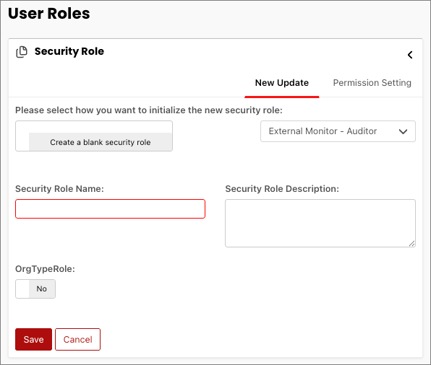Screen dimensions: 431x365
Task: Select the 'Please select how you want to initialize' prompt
Action: coord(149,110)
